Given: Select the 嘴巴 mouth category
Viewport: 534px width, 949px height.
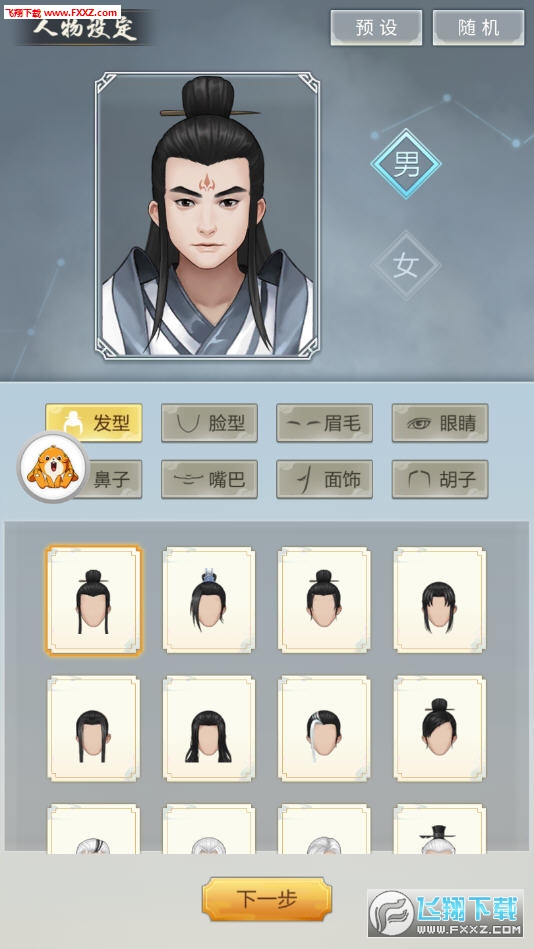Looking at the screenshot, I should click(209, 479).
